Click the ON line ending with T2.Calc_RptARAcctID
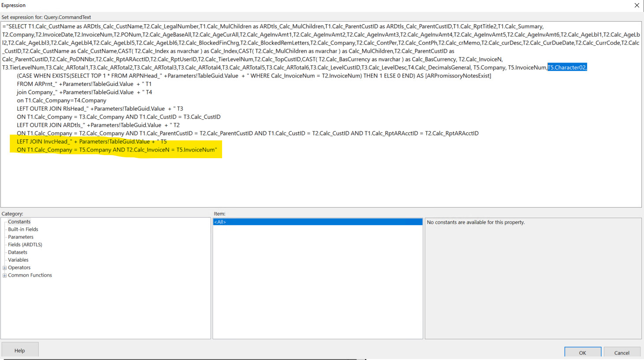Image resolution: width=644 pixels, height=360 pixels. [x=248, y=133]
